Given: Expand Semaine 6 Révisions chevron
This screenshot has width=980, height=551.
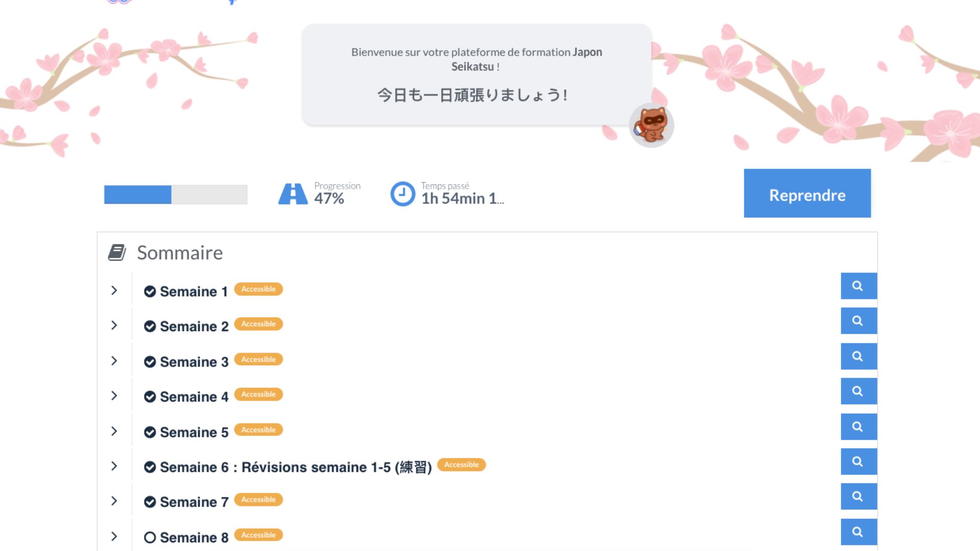Looking at the screenshot, I should pos(114,466).
